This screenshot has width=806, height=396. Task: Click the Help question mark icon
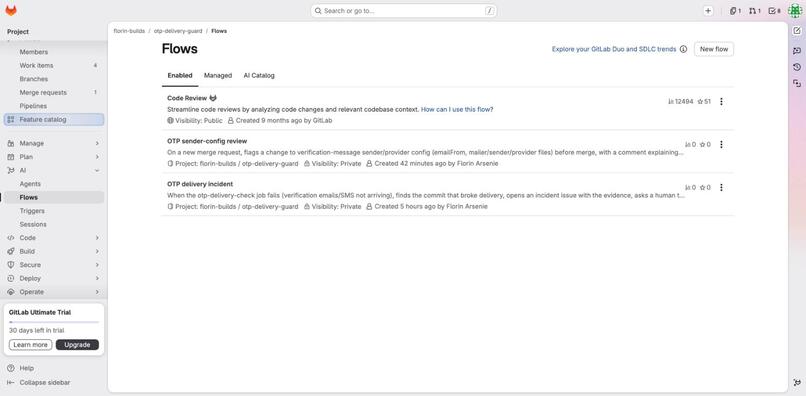tap(11, 368)
